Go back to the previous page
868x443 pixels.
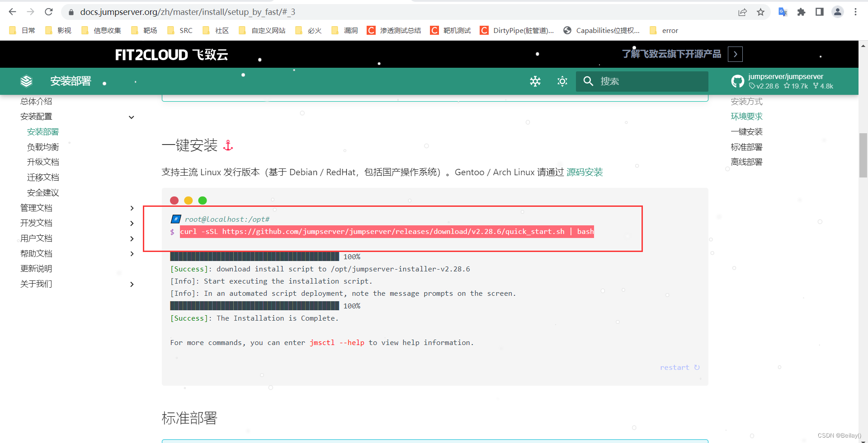click(12, 12)
